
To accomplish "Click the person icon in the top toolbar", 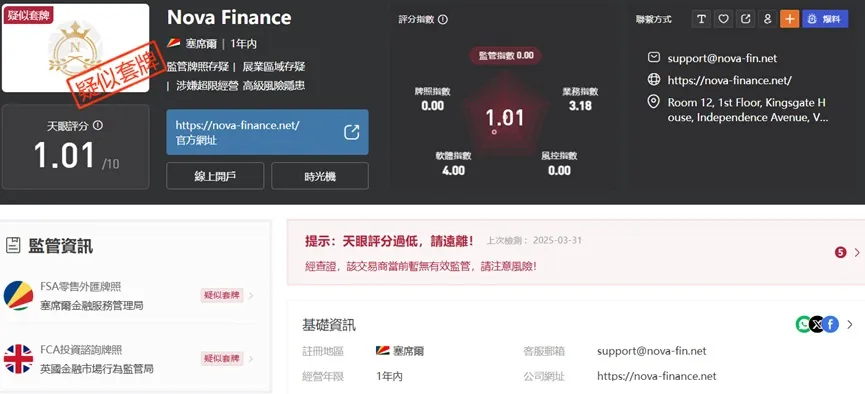I will [x=767, y=19].
